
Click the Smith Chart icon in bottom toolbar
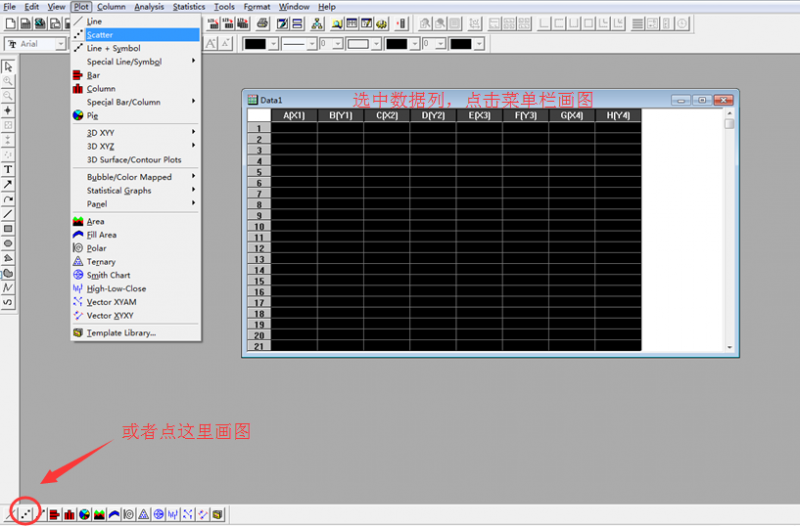click(158, 514)
